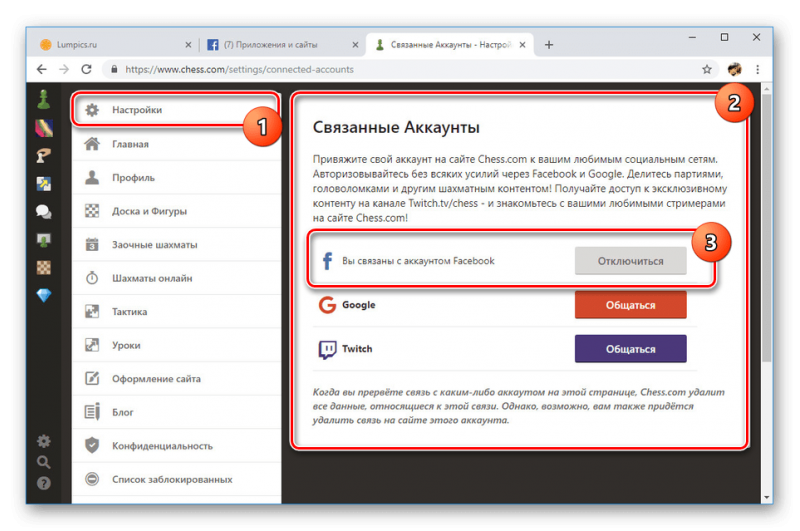This screenshot has height=531, width=800.
Task: Open Профиль settings section
Action: click(177, 178)
